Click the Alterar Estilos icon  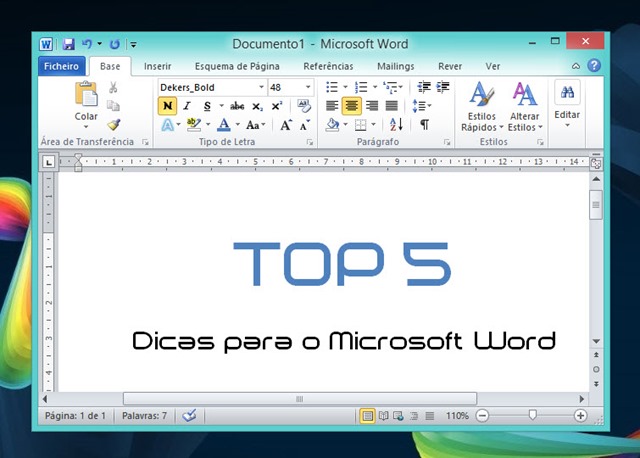[x=524, y=94]
